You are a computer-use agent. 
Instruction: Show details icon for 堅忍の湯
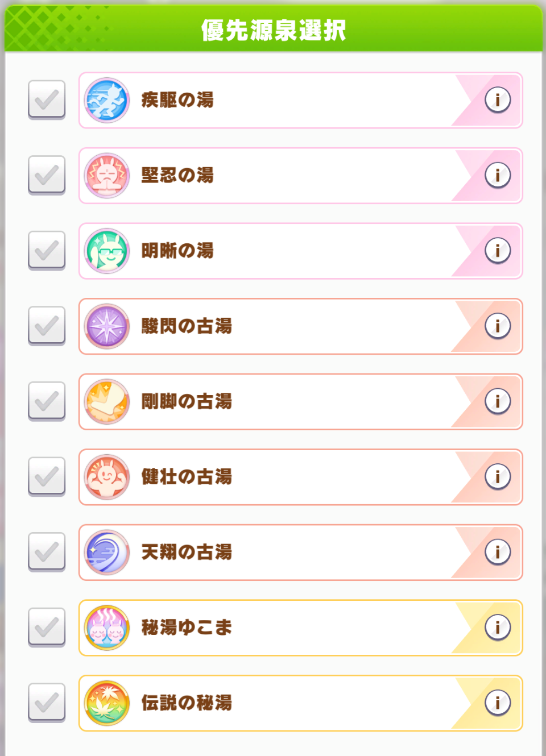(x=497, y=175)
